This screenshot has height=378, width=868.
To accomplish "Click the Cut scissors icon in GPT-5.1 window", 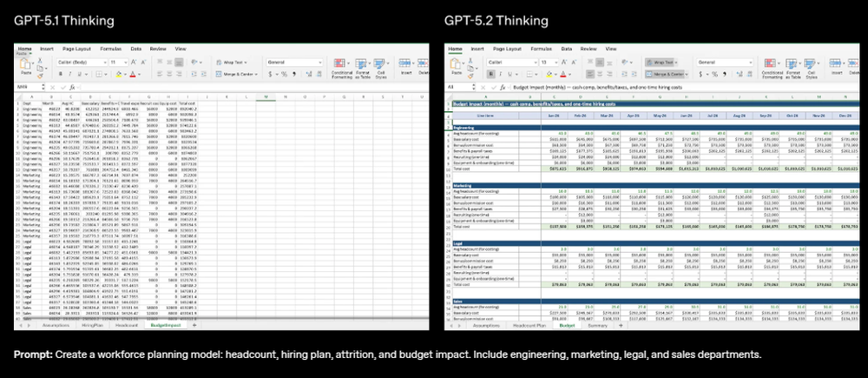I will [x=40, y=60].
